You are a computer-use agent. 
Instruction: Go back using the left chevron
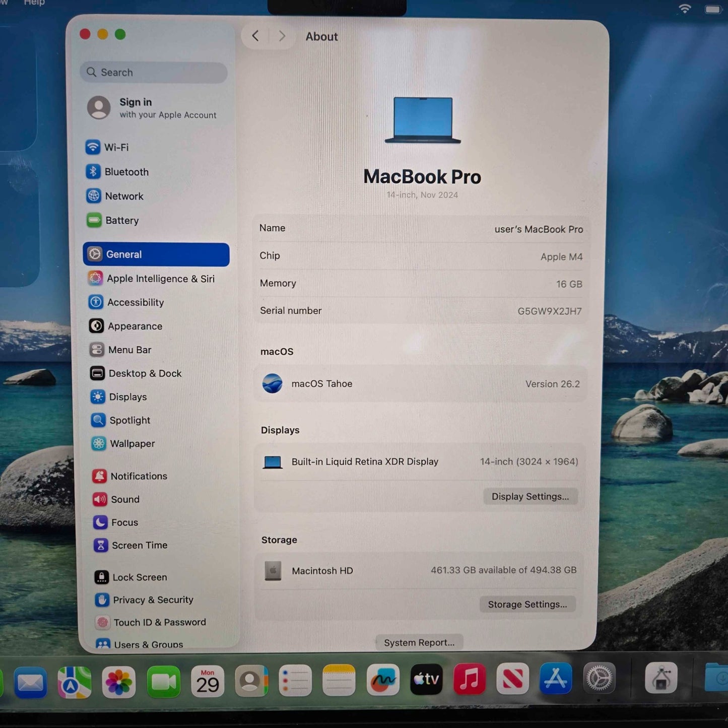coord(255,36)
